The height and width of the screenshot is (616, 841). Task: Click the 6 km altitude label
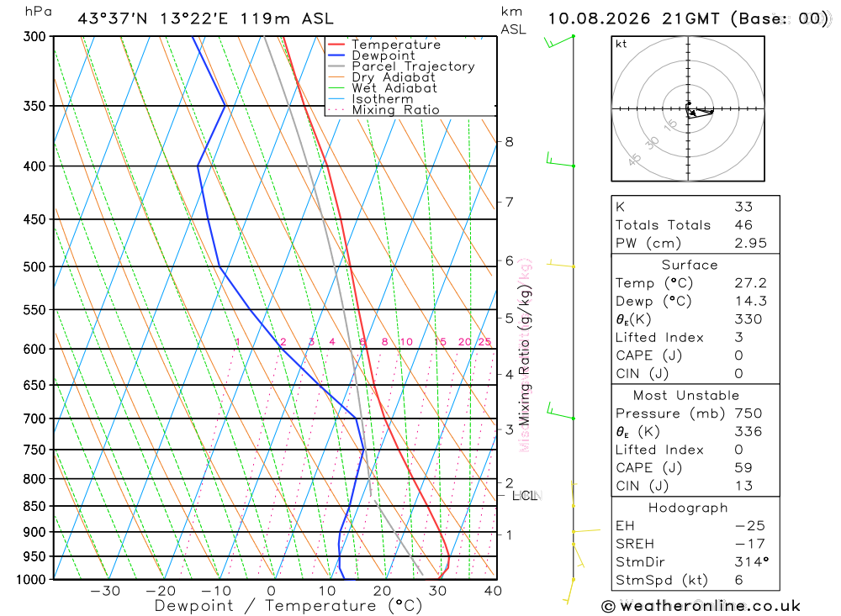[x=509, y=261]
